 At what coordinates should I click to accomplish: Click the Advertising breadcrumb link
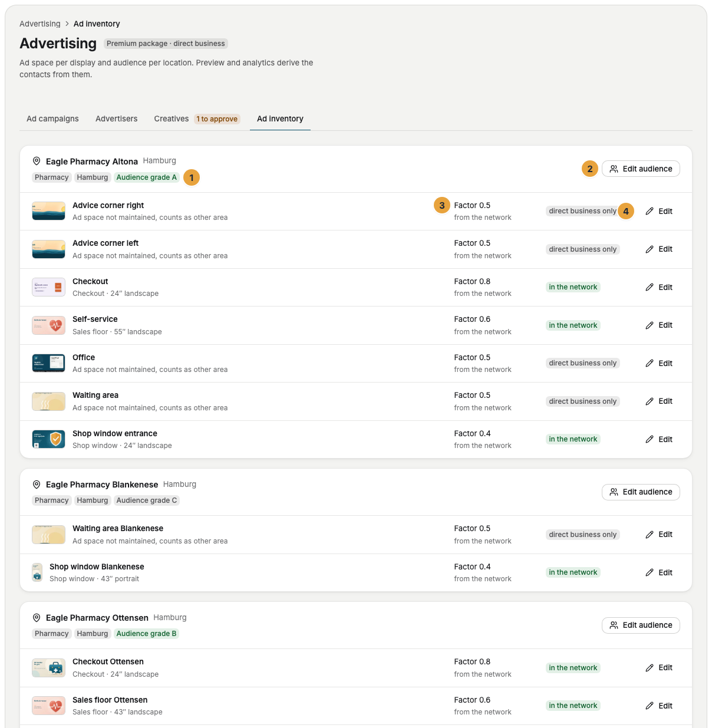40,24
